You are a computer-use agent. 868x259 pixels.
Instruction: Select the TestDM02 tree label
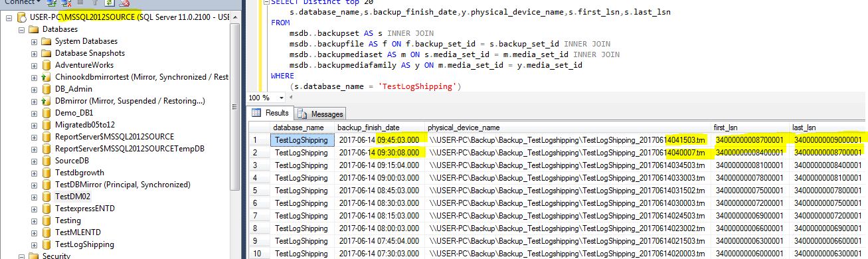pyautogui.click(x=73, y=197)
